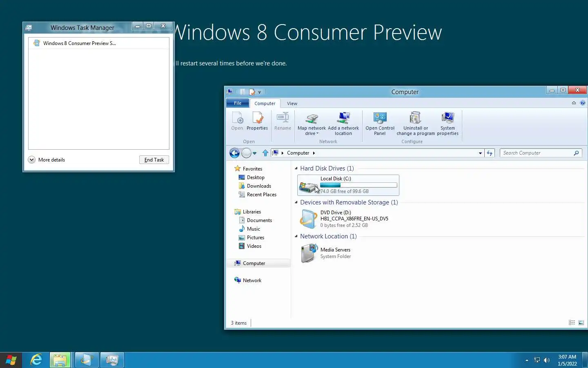Collapse Devices with Removable Storage group

pos(296,202)
